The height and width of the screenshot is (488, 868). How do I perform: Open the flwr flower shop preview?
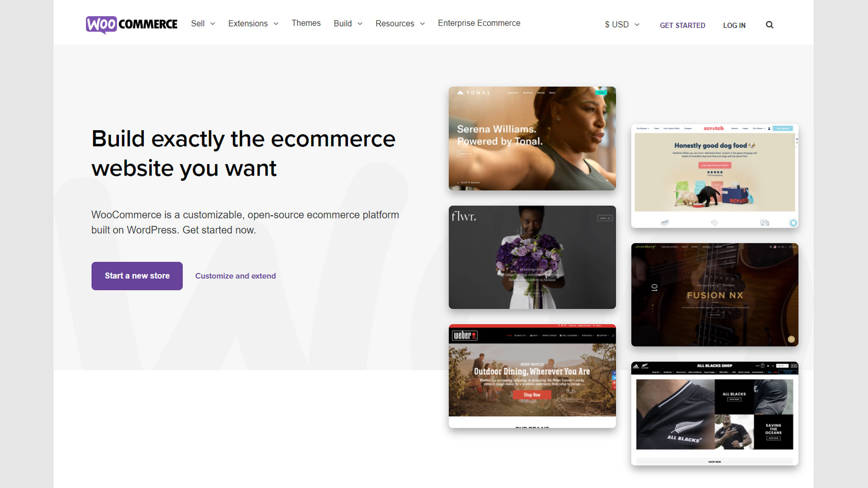coord(532,258)
